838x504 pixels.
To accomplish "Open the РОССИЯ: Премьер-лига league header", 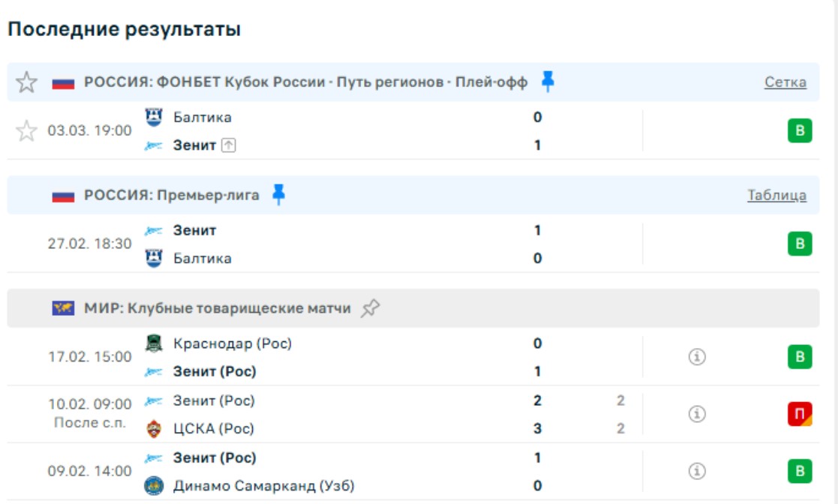I will pyautogui.click(x=172, y=196).
